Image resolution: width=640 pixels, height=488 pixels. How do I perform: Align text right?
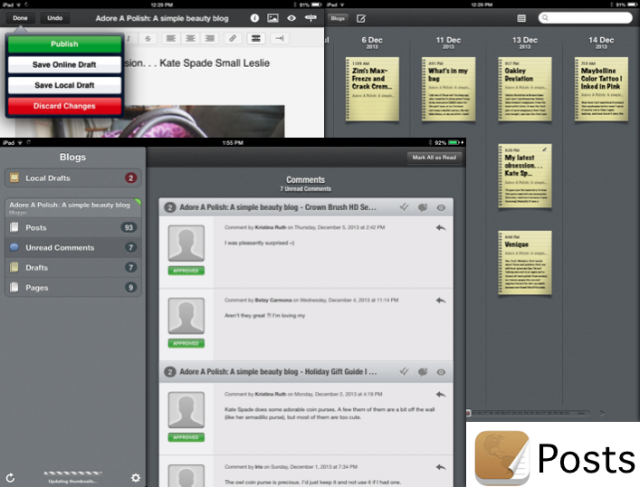coord(209,38)
